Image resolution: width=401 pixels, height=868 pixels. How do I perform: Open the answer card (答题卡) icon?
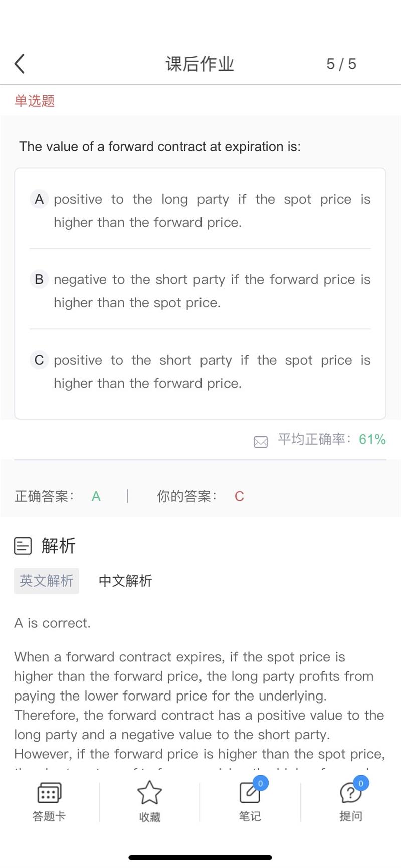click(49, 793)
